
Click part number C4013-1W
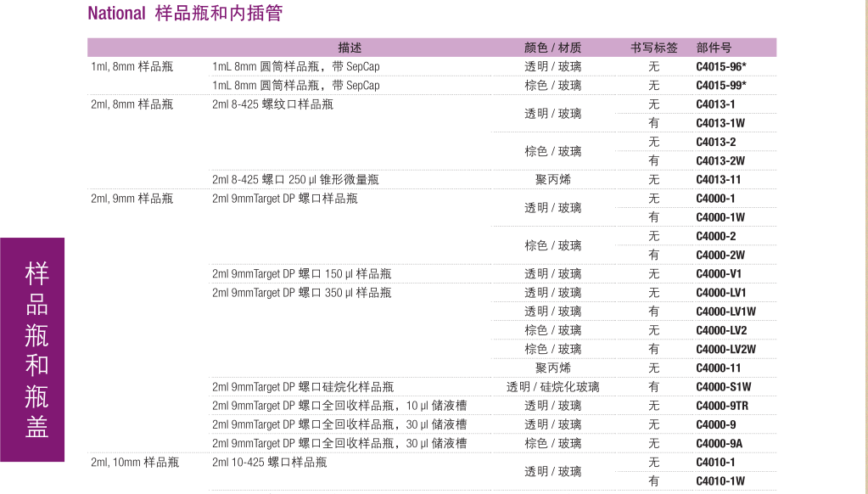(x=720, y=123)
